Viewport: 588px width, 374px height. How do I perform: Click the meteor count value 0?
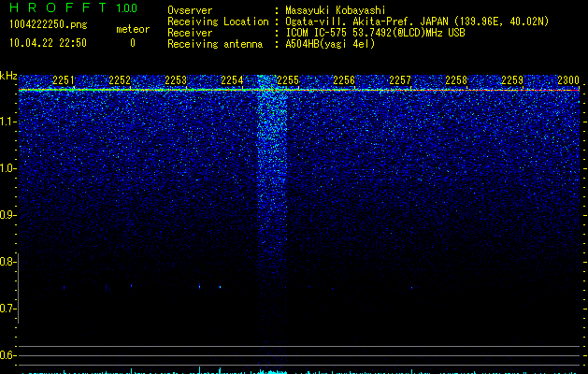coord(133,43)
